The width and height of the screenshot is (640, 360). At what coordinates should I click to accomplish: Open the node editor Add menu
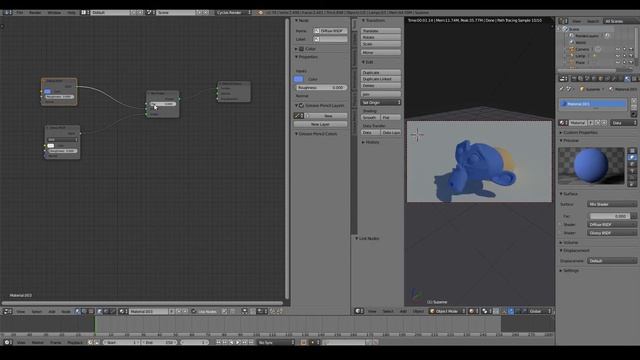click(x=51, y=311)
